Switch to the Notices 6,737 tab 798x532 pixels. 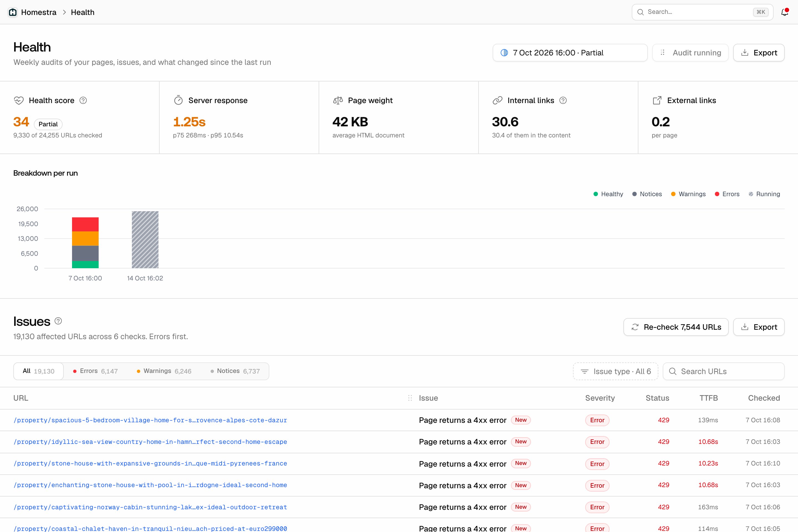(235, 371)
